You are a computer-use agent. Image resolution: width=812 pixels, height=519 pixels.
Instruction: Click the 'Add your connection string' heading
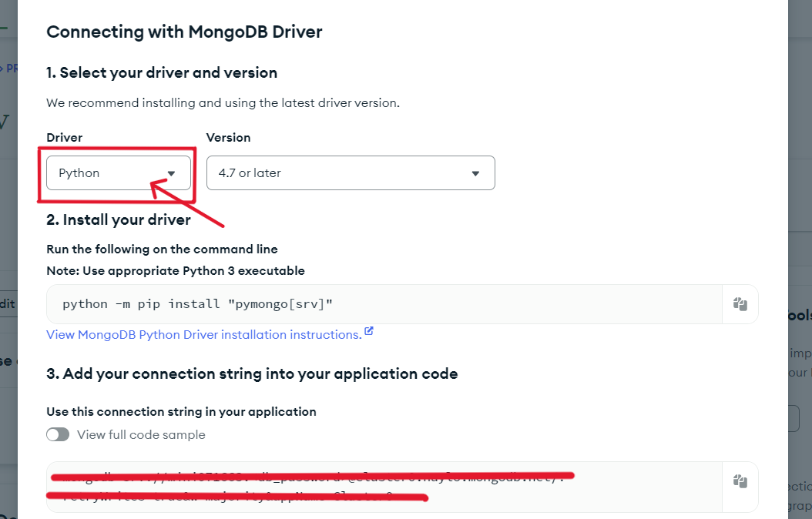[x=252, y=373]
